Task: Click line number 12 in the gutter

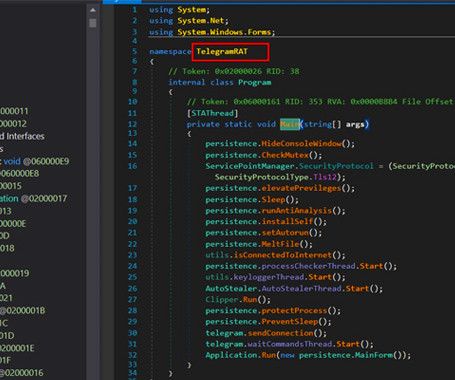Action: pyautogui.click(x=132, y=124)
